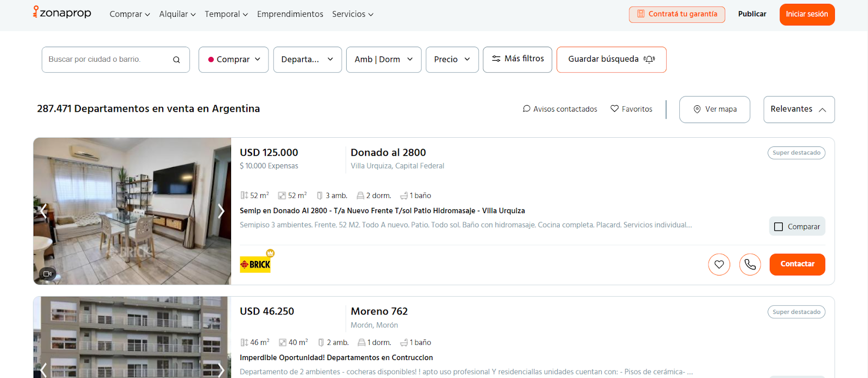Click the Imperdible Oportunidad headline
This screenshot has height=378, width=868.
pos(336,358)
